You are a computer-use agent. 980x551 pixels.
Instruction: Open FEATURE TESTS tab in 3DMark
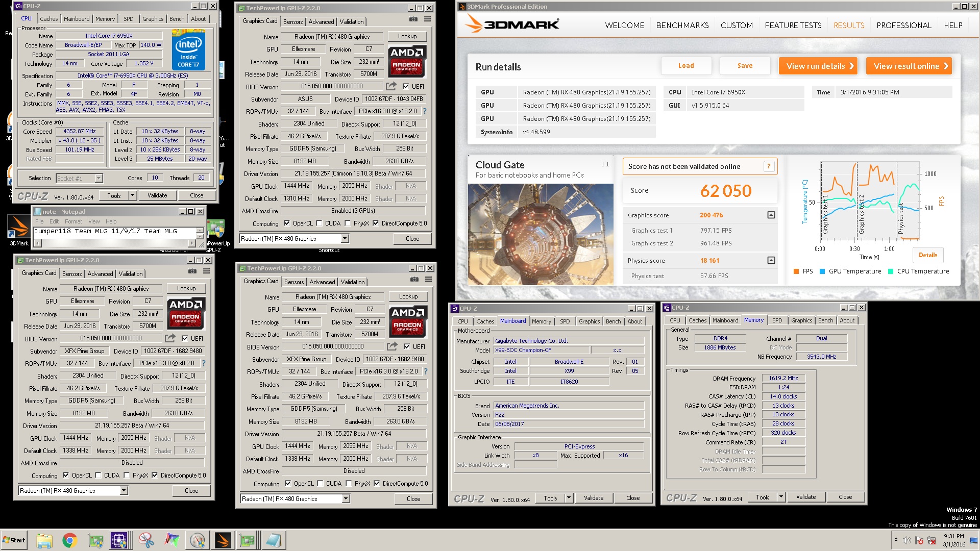(x=793, y=25)
